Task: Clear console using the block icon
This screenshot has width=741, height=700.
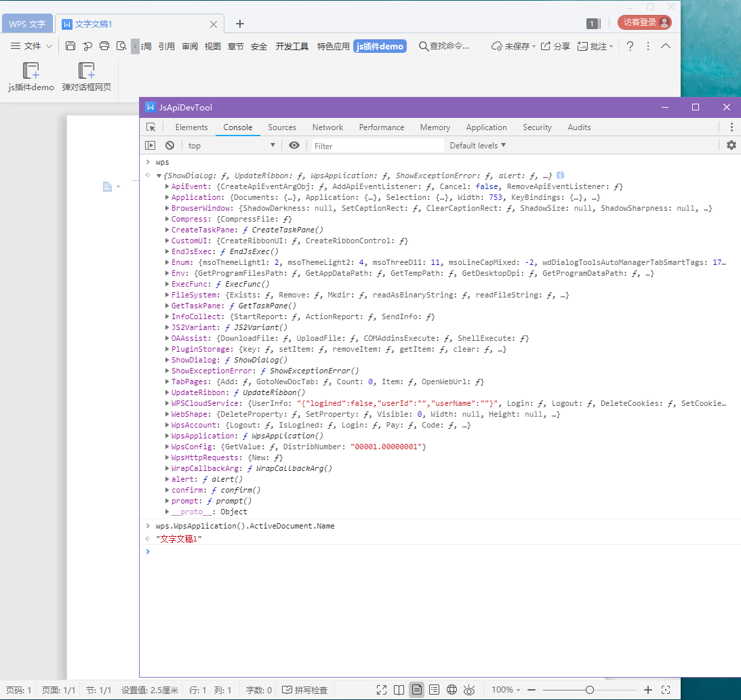Action: point(169,145)
